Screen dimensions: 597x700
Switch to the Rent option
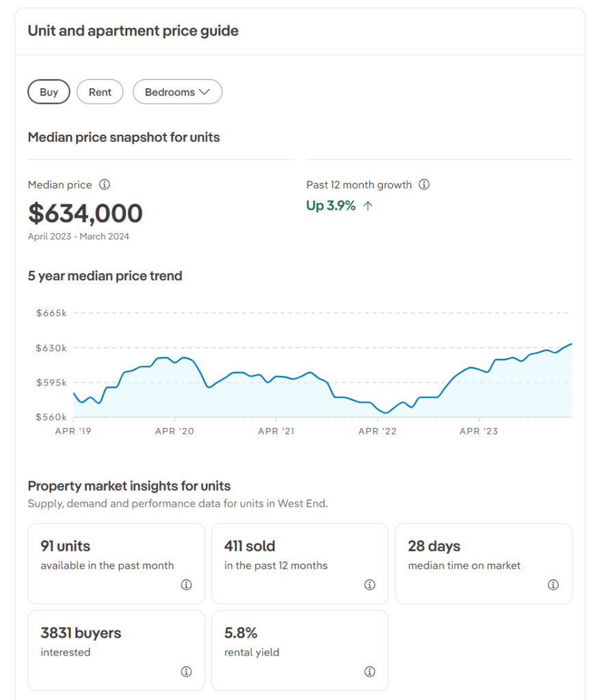click(x=100, y=92)
